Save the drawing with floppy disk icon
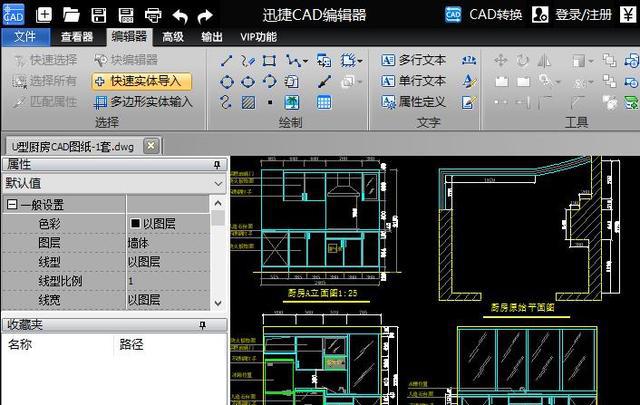This screenshot has height=405, width=640. point(98,16)
